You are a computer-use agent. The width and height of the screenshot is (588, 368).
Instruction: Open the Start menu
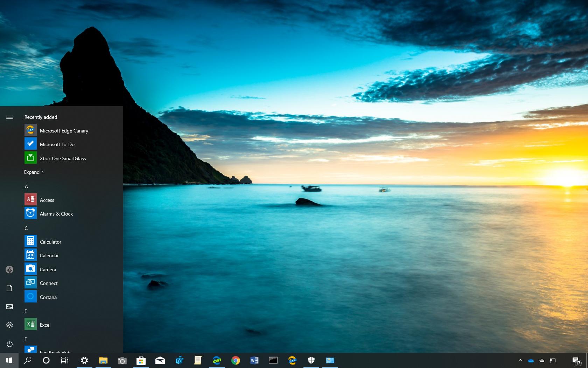pyautogui.click(x=8, y=360)
